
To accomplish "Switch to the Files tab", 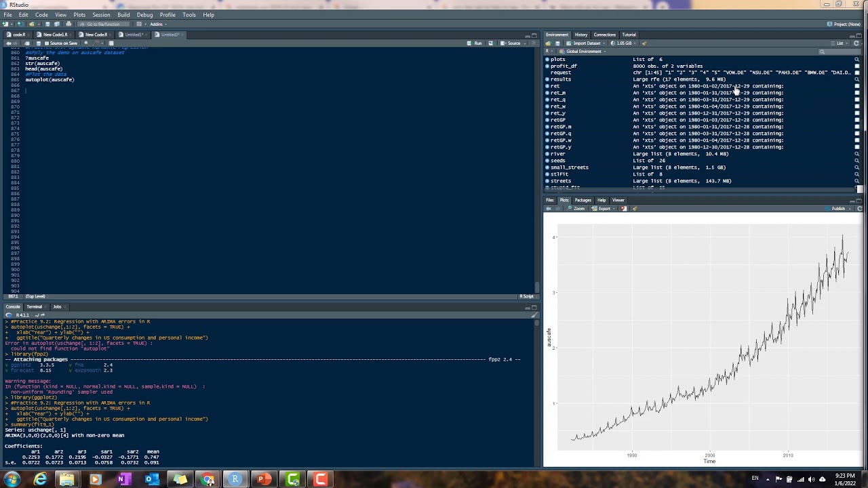I will [550, 200].
